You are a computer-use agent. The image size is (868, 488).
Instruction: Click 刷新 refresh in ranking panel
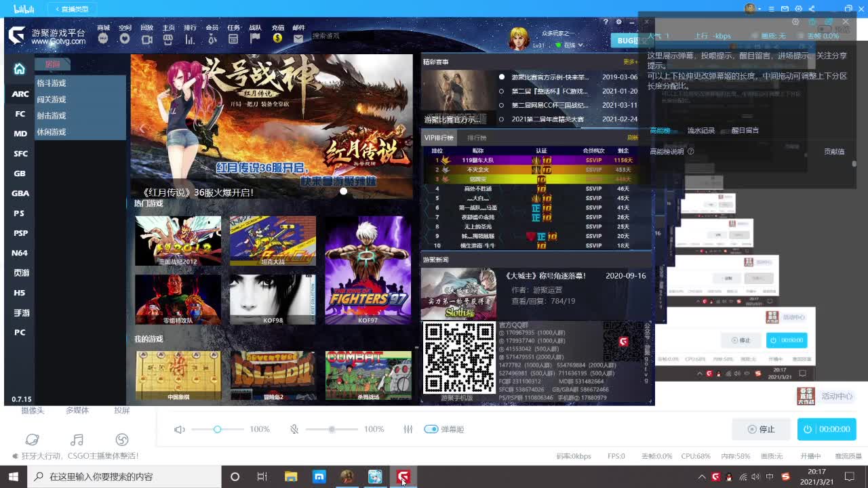(632, 138)
